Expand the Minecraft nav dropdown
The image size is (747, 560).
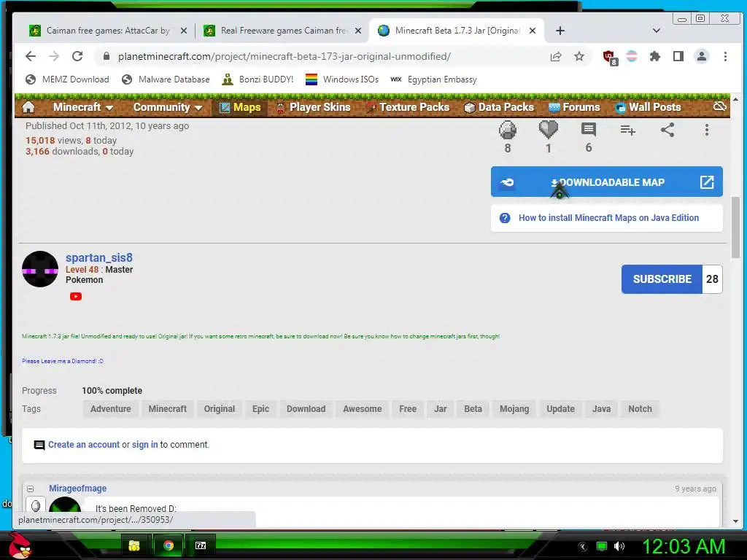pos(83,107)
